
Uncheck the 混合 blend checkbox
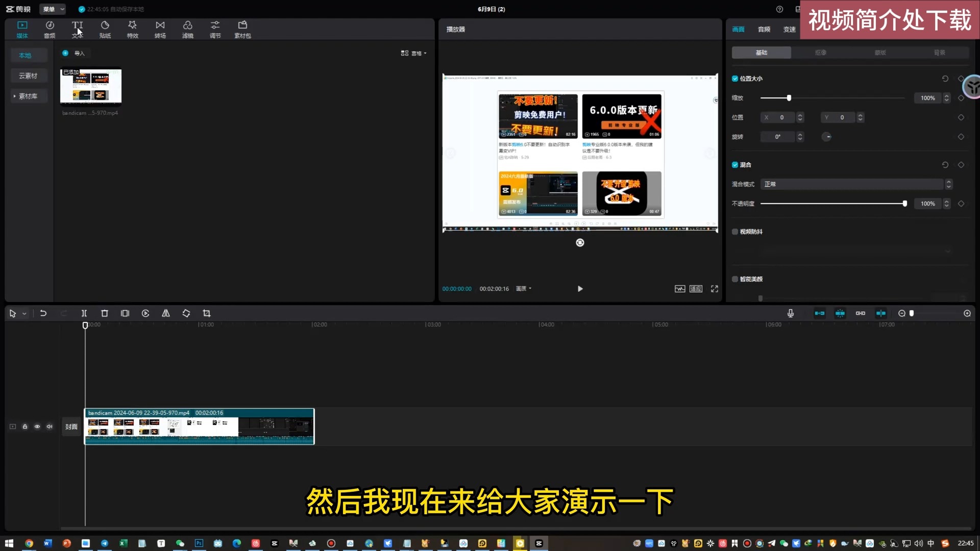[735, 165]
